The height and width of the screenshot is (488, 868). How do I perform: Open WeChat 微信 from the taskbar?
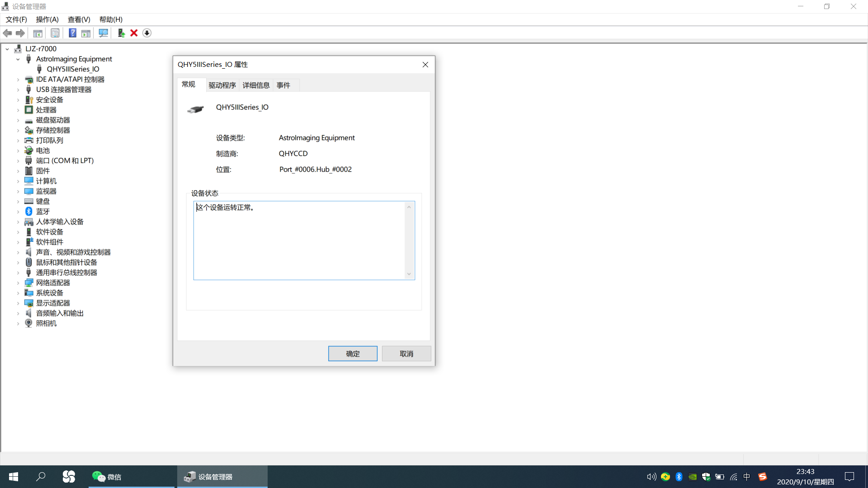coord(131,477)
